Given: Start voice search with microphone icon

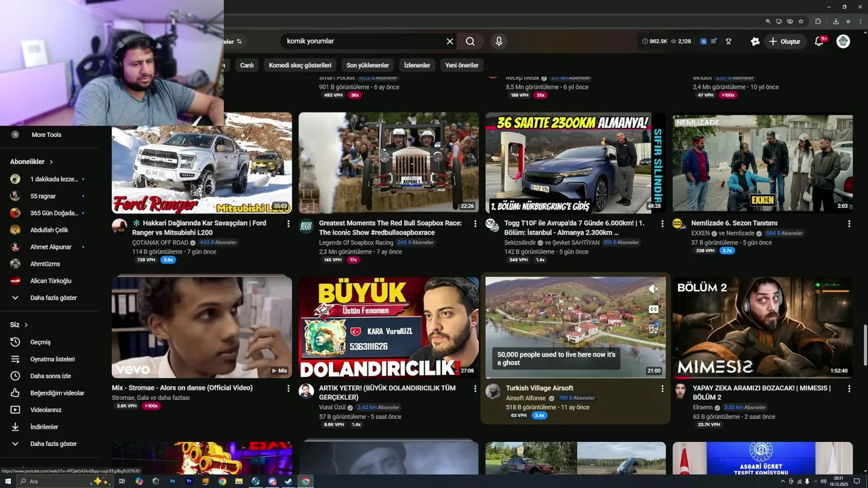Looking at the screenshot, I should click(x=499, y=41).
